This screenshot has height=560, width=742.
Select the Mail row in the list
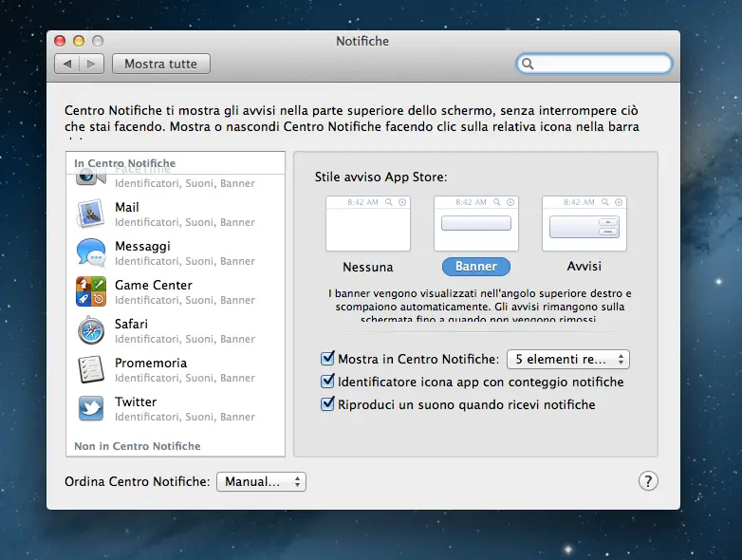pyautogui.click(x=176, y=214)
